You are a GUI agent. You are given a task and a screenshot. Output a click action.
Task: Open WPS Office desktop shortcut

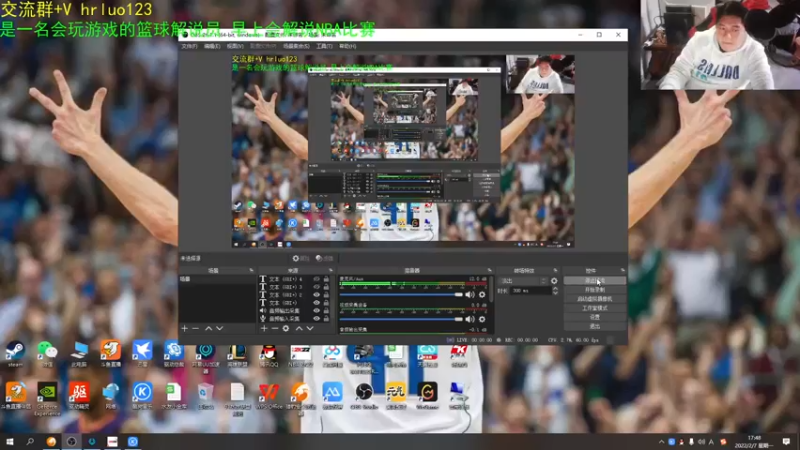tap(269, 395)
